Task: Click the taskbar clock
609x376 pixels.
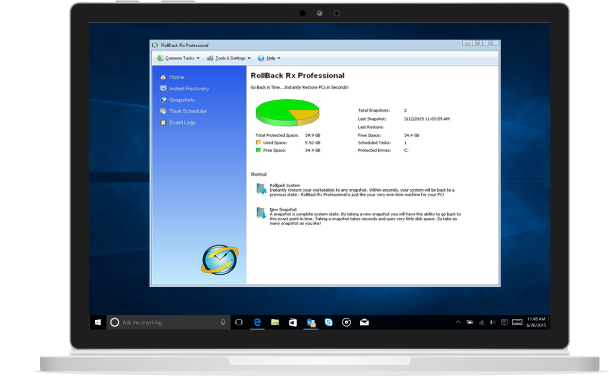Action: (536, 322)
